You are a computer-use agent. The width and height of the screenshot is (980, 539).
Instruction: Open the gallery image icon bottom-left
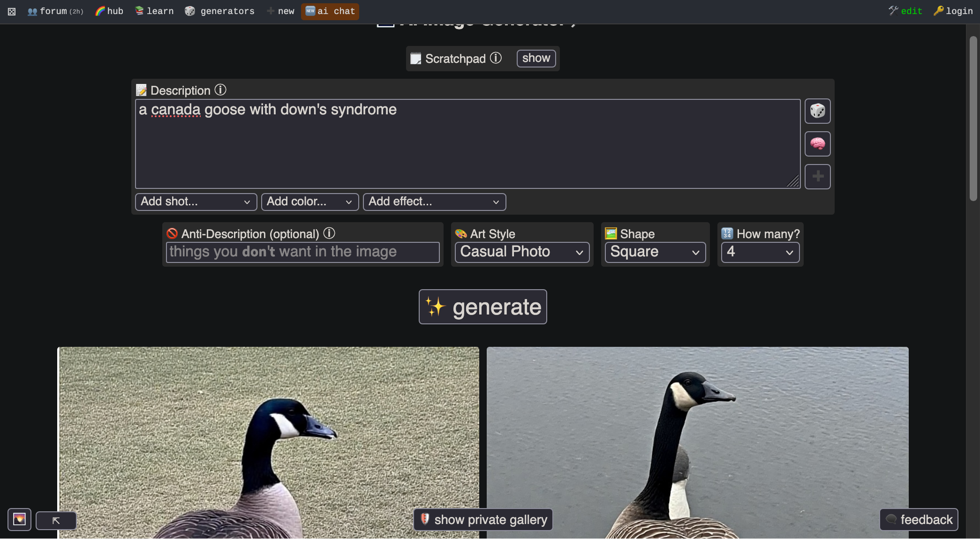(x=19, y=519)
